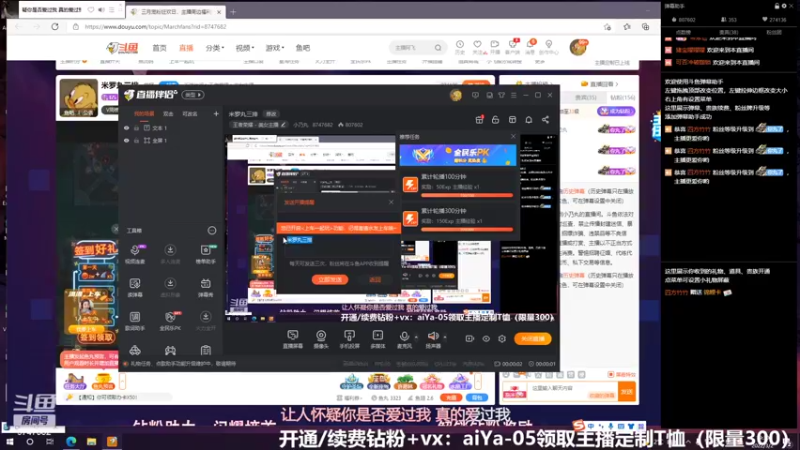
Task: Click the 修改 button beside the room name
Action: [271, 114]
